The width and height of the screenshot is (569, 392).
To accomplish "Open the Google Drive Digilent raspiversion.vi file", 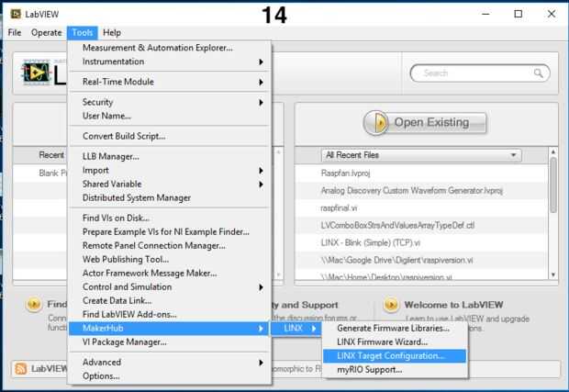I will pyautogui.click(x=397, y=260).
